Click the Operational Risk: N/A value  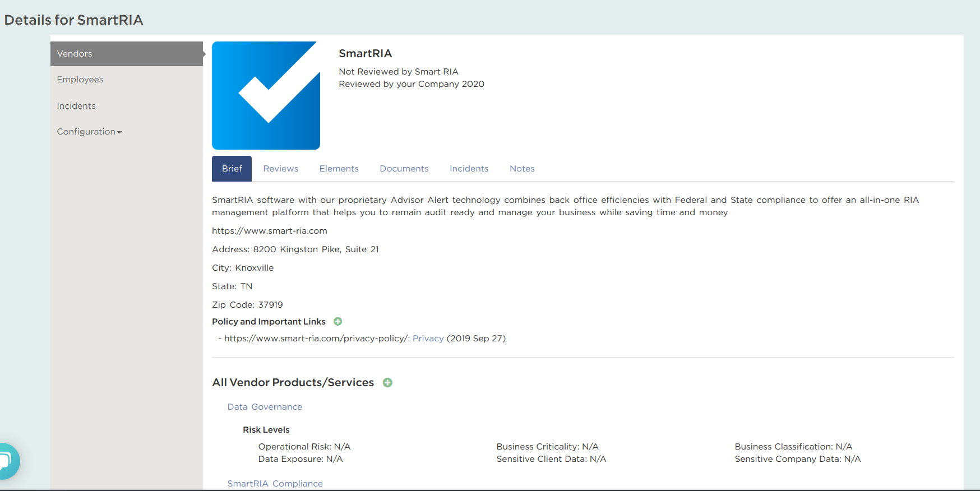pos(304,447)
